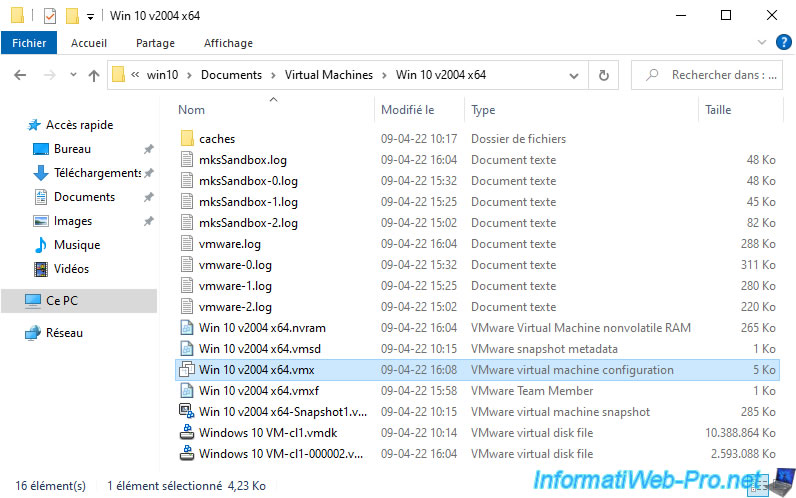Go up one folder level
The height and width of the screenshot is (498, 796).
[94, 76]
